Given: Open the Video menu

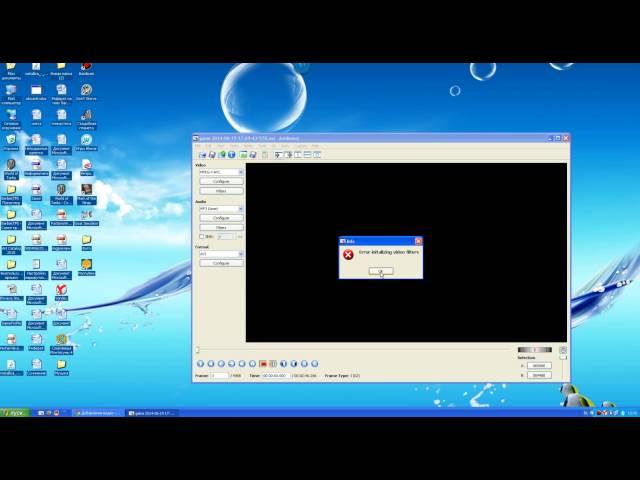Looking at the screenshot, I should click(234, 146).
